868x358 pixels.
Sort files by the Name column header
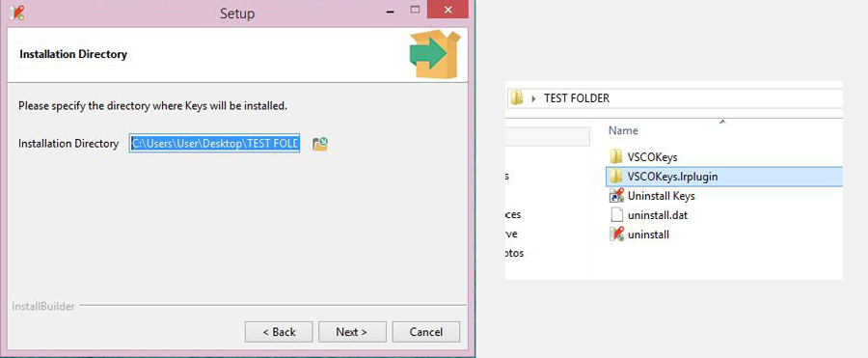(623, 131)
